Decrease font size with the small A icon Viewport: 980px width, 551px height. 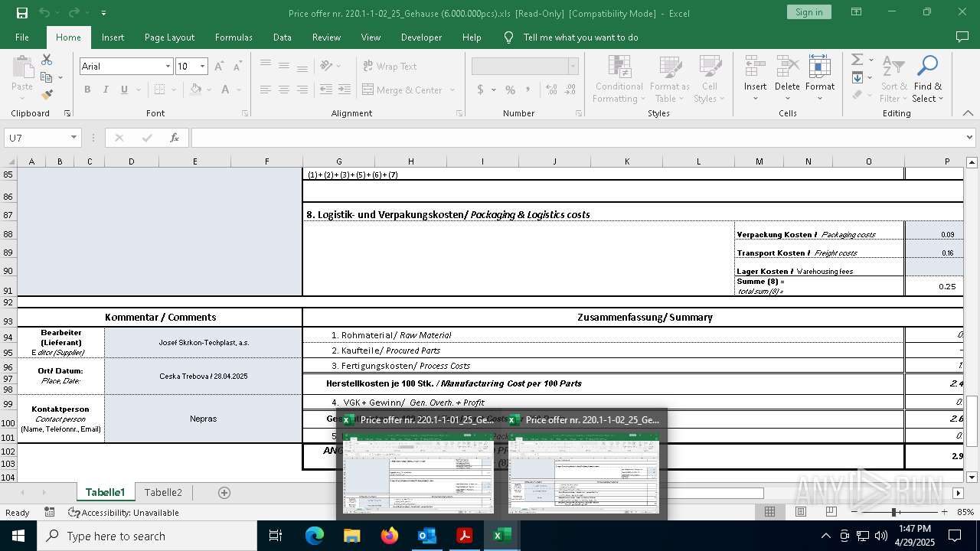click(x=237, y=67)
